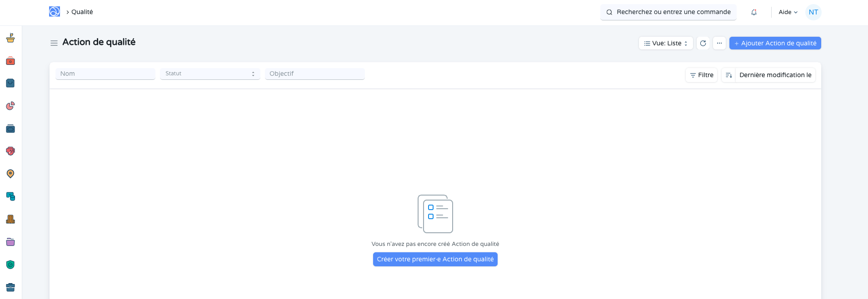Open the green shield Quality module icon
The image size is (868, 299).
pyautogui.click(x=10, y=265)
